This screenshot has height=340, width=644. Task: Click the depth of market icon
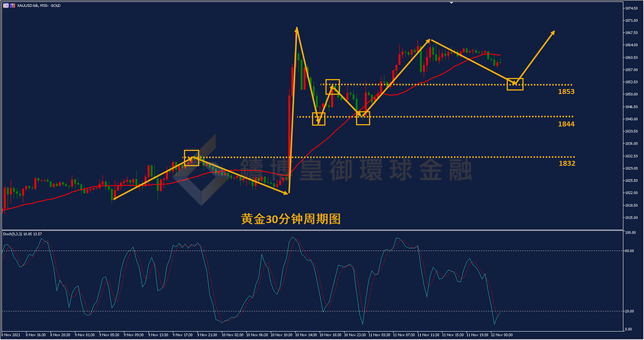pyautogui.click(x=12, y=6)
